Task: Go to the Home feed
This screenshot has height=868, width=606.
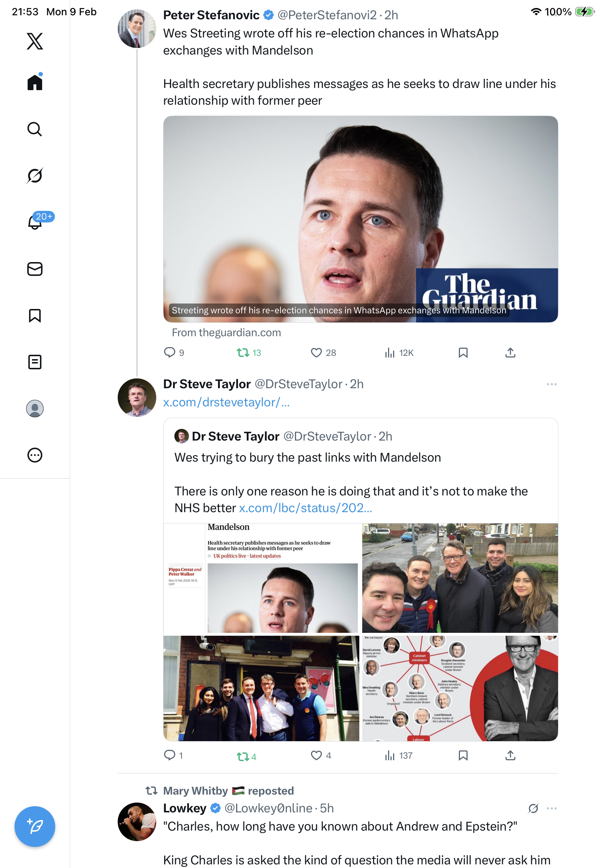Action: [35, 83]
